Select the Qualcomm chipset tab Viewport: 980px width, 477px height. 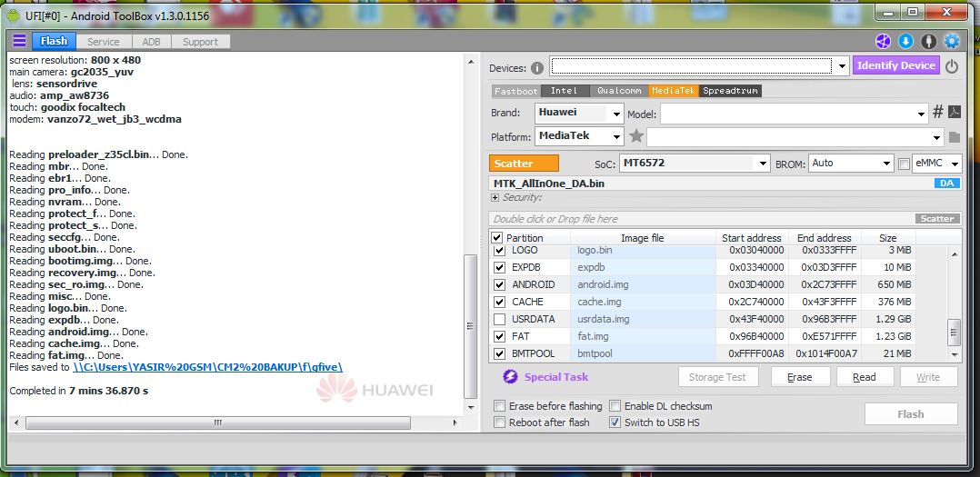click(x=619, y=91)
